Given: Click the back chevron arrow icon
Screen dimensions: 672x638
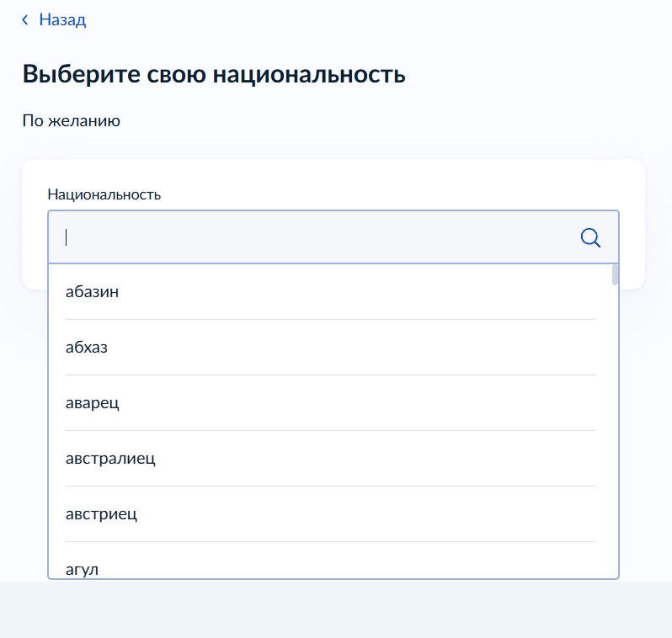Looking at the screenshot, I should click(25, 19).
